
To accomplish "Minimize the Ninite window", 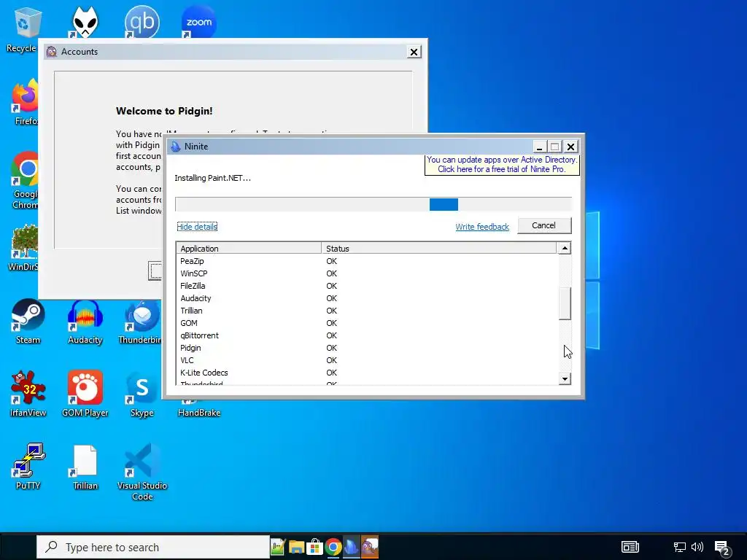I will coord(539,147).
